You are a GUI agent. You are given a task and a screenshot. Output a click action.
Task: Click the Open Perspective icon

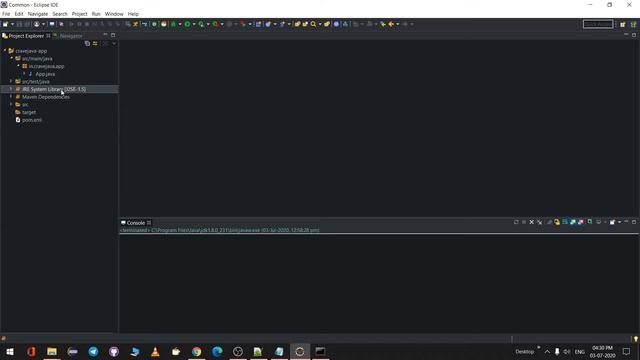click(622, 24)
